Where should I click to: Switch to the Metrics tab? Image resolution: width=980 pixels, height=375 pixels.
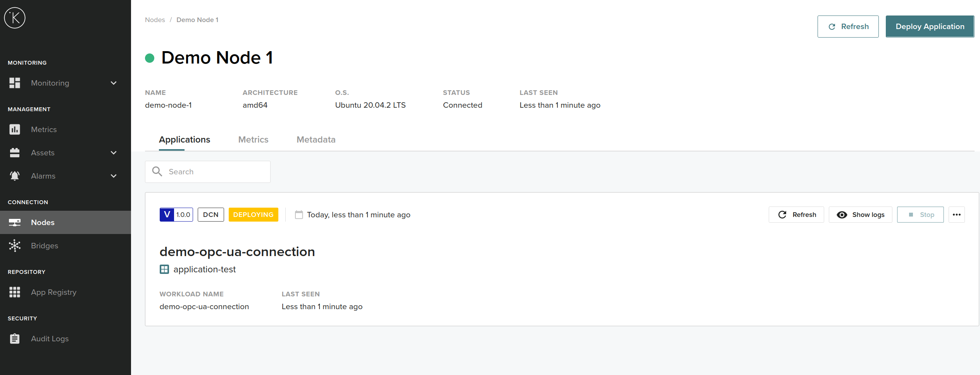point(253,139)
